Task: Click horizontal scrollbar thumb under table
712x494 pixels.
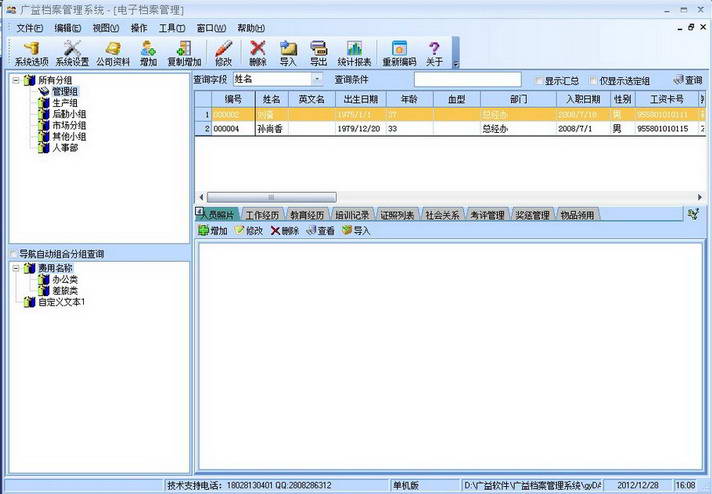Action: (272, 197)
